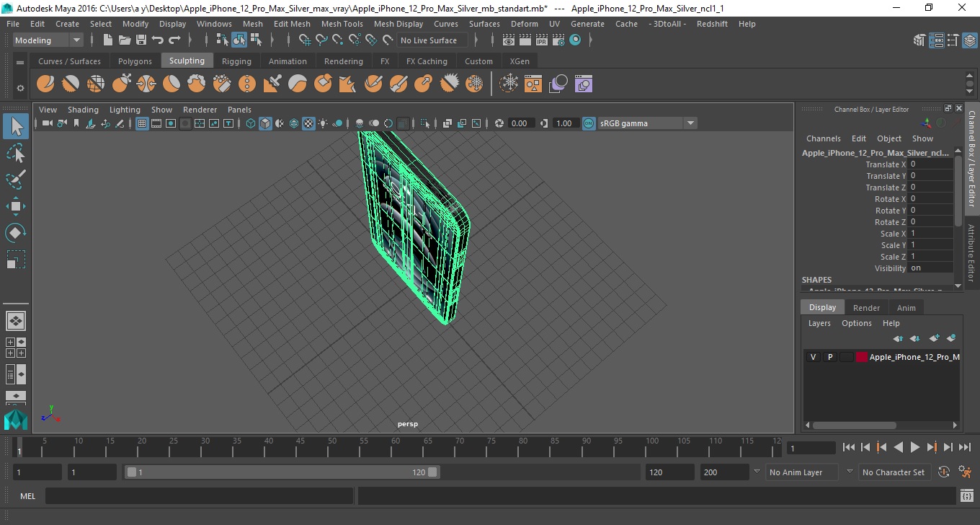This screenshot has width=980, height=525.
Task: Choose the Relax sculpt tool
Action: coord(96,84)
